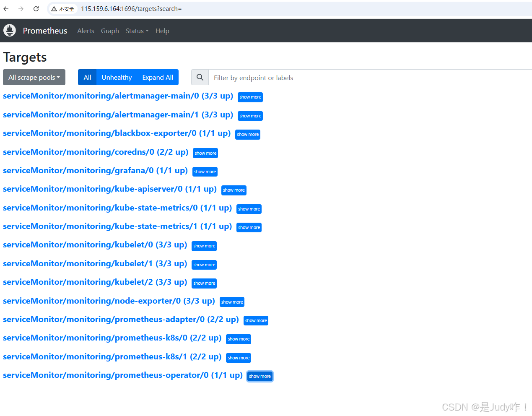Open the Help menu item
The width and height of the screenshot is (532, 416).
point(162,31)
